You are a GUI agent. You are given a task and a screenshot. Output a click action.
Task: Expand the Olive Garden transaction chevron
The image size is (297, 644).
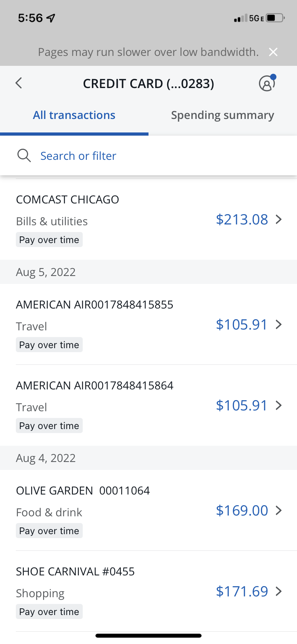click(x=279, y=510)
